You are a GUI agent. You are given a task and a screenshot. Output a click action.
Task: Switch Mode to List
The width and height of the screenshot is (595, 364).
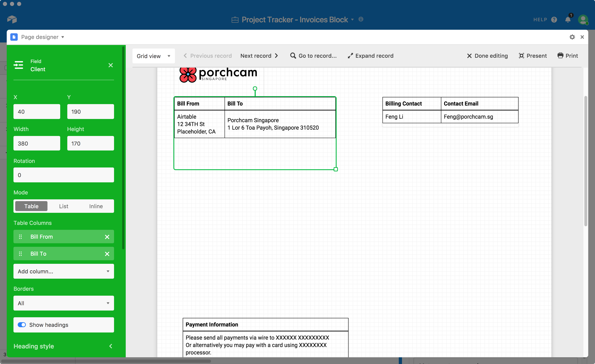point(64,206)
